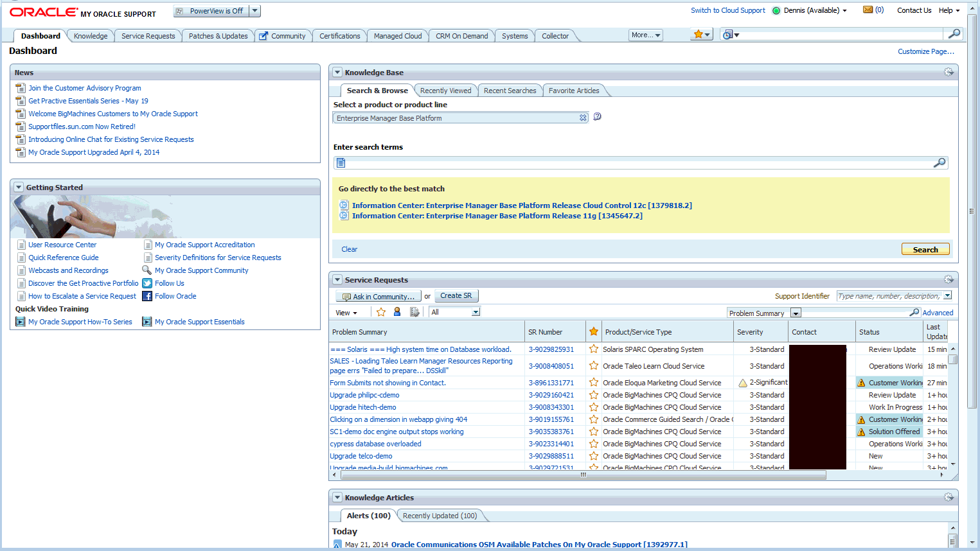The height and width of the screenshot is (551, 980).
Task: Favorite the Upgrade hitech-demo request
Action: point(594,407)
